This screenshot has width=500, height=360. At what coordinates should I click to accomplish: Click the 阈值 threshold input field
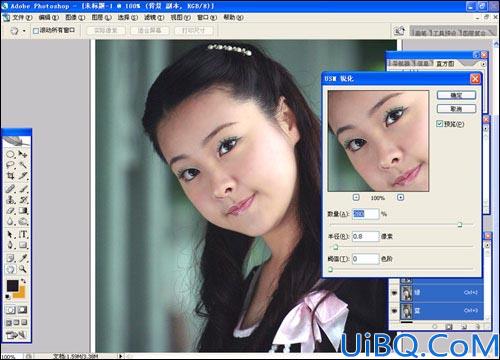366,259
